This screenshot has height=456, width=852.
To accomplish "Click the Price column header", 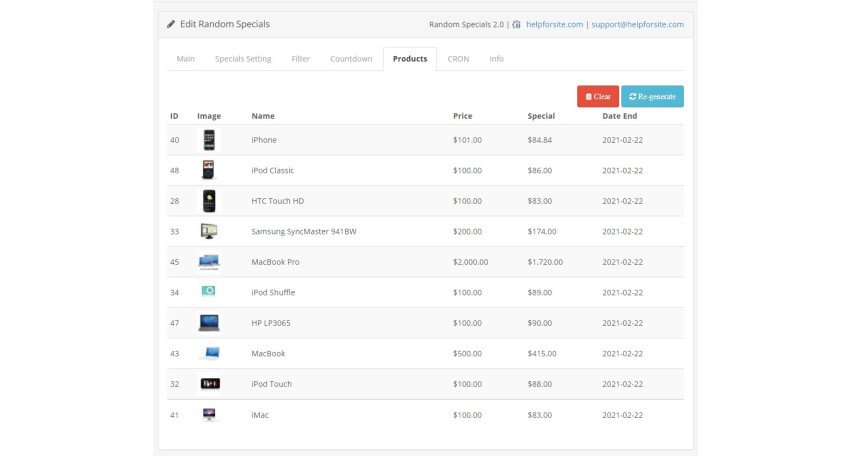I will coord(462,116).
